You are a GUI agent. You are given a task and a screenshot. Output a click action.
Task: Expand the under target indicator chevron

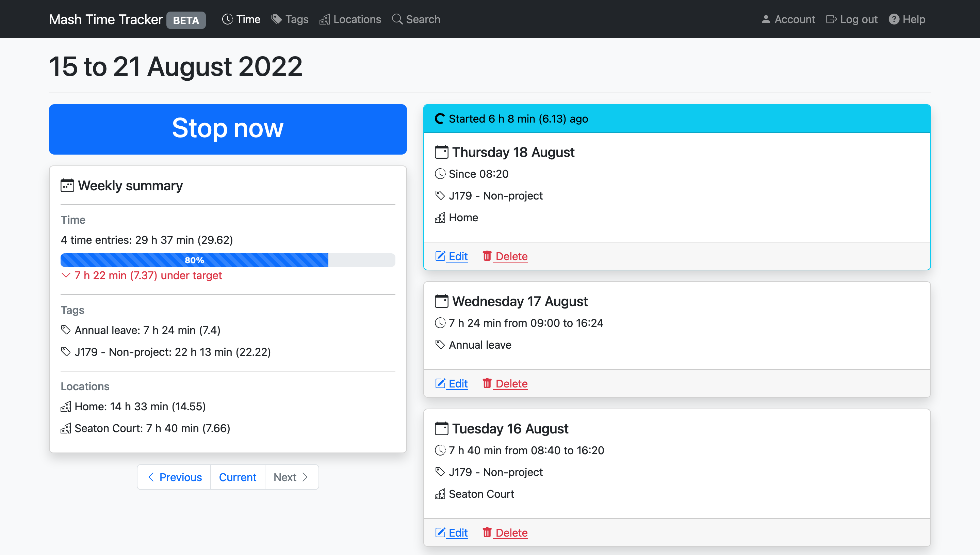pyautogui.click(x=66, y=275)
